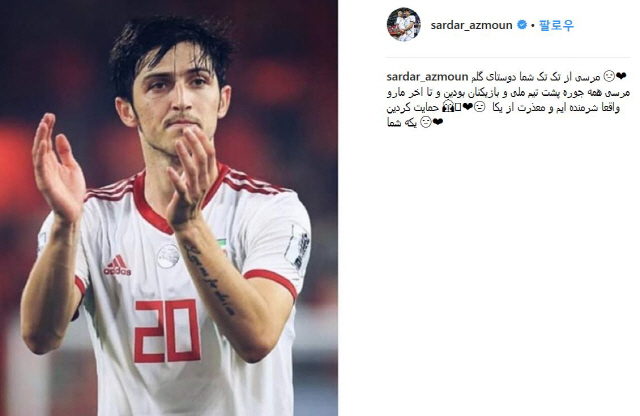640x416 pixels.
Task: Click the tattoo on the player's forearm
Action: pos(209,280)
